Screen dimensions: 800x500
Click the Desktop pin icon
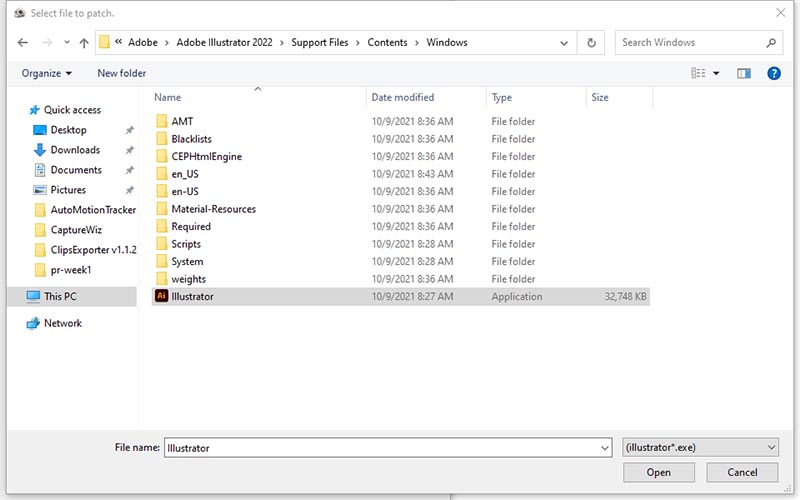130,131
